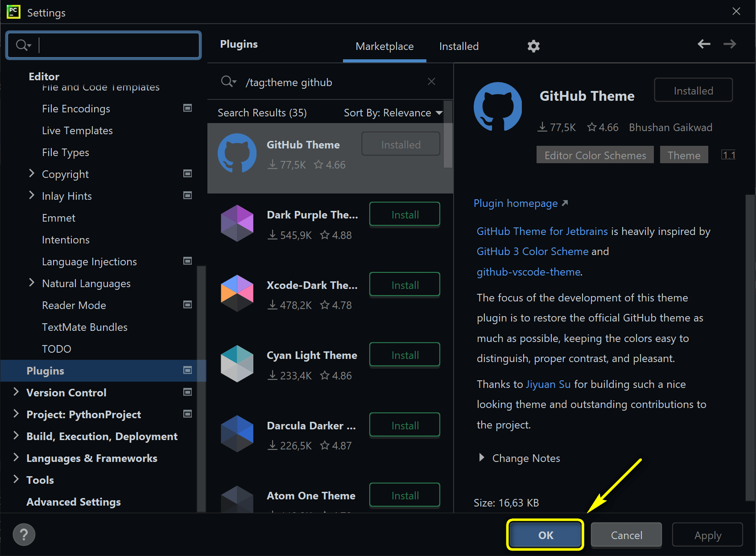Install the Dark Purple Theme plugin

tap(405, 214)
